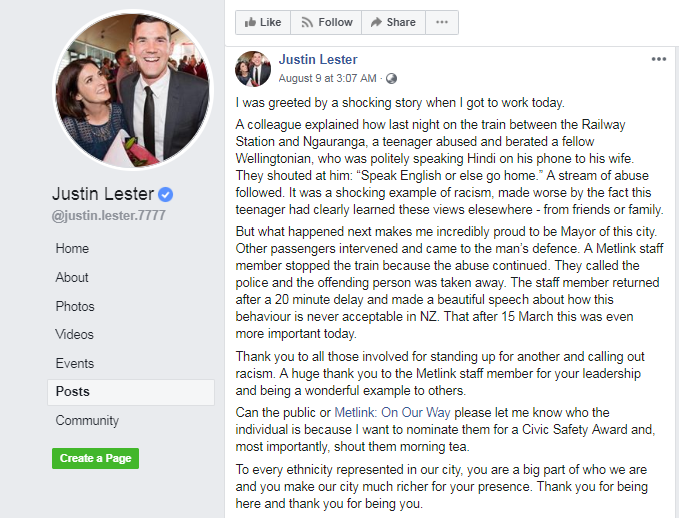Screen dimensions: 679x518
Task: Share this page using Share button
Action: coord(394,22)
